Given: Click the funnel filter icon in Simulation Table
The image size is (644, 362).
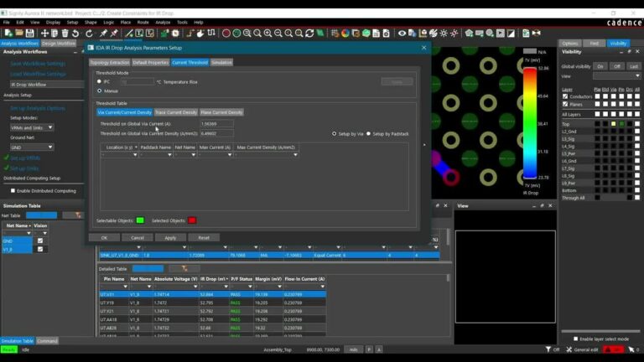Looking at the screenshot, I should tap(78, 215).
